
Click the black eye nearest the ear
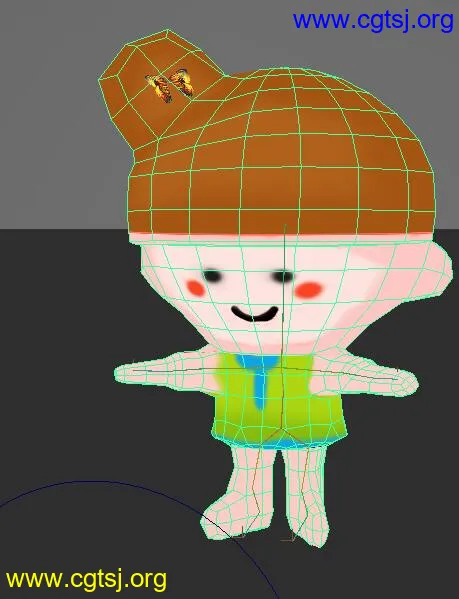pos(283,276)
